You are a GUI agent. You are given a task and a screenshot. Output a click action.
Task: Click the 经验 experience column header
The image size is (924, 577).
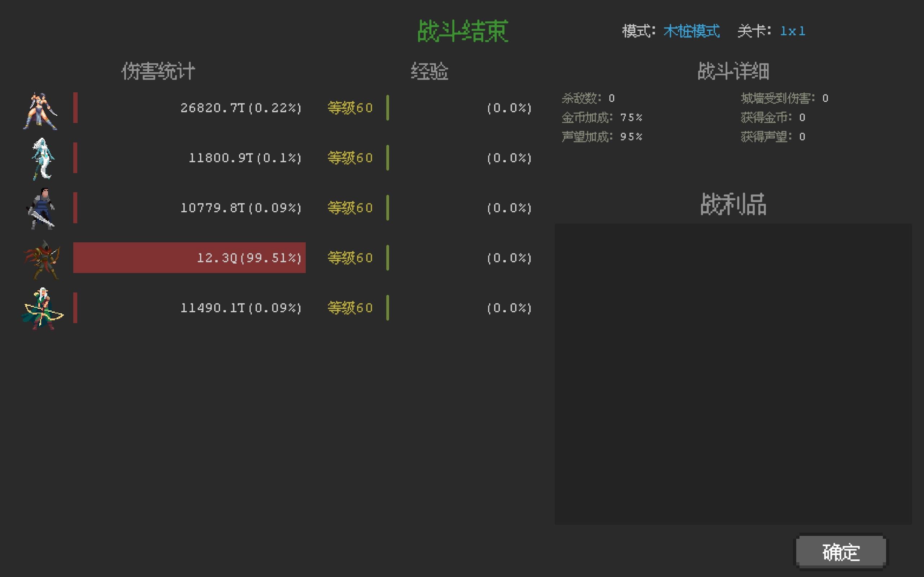point(429,71)
